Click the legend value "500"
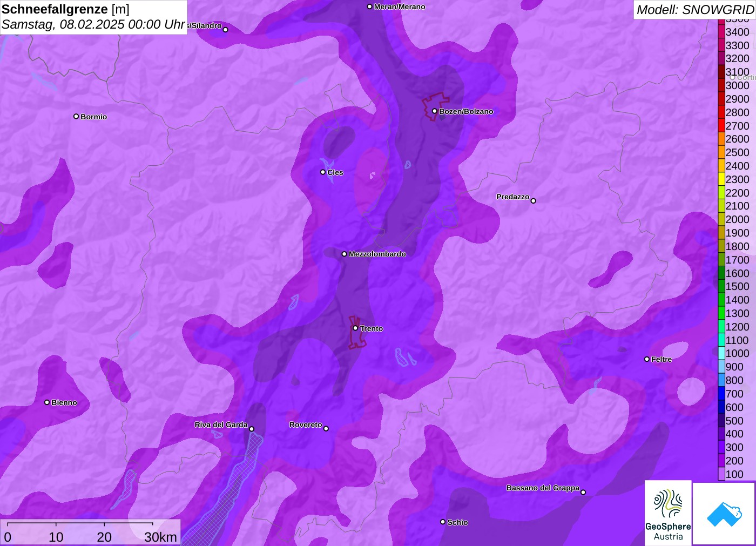This screenshot has height=546, width=756. pos(734,421)
